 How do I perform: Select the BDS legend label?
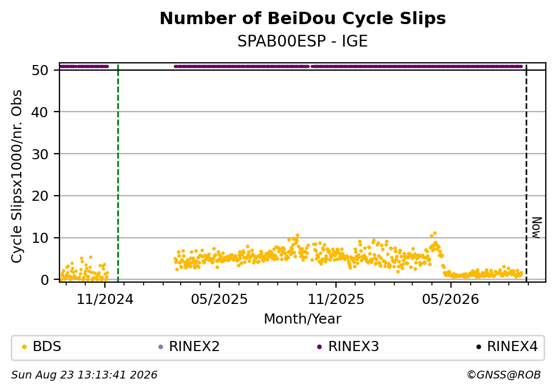pyautogui.click(x=47, y=347)
